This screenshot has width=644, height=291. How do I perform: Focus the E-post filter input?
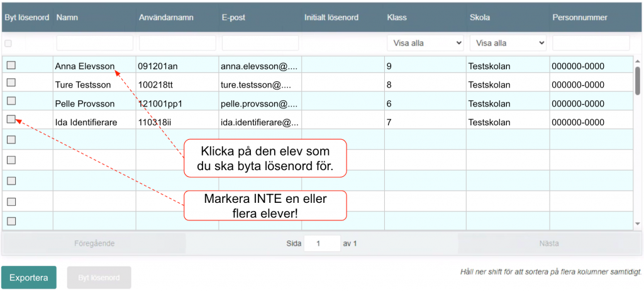point(260,43)
